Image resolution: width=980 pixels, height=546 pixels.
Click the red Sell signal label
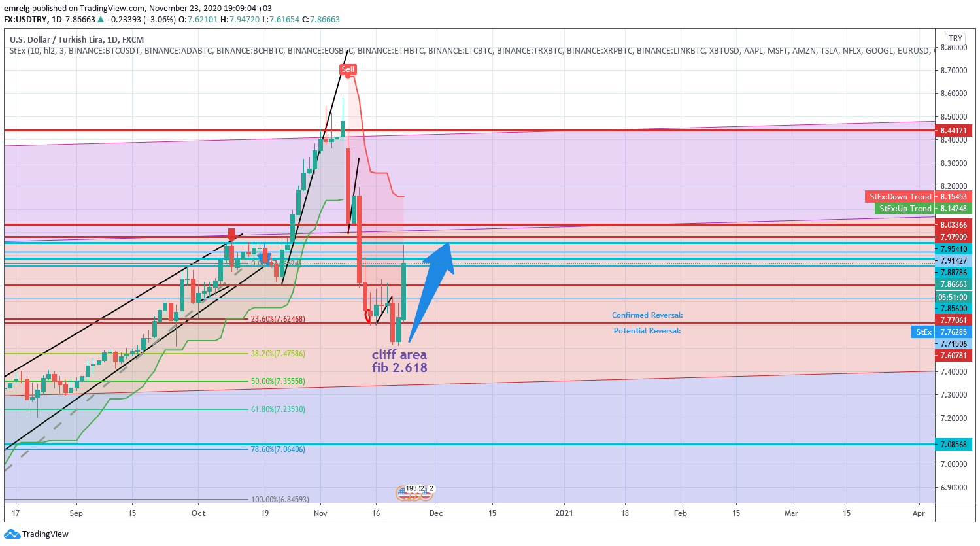(x=348, y=69)
